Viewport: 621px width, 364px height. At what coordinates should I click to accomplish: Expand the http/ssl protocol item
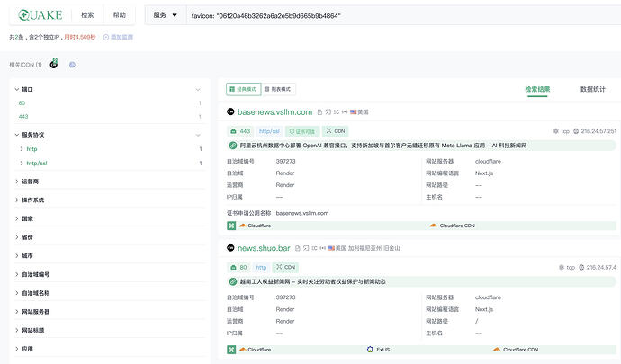coord(22,163)
